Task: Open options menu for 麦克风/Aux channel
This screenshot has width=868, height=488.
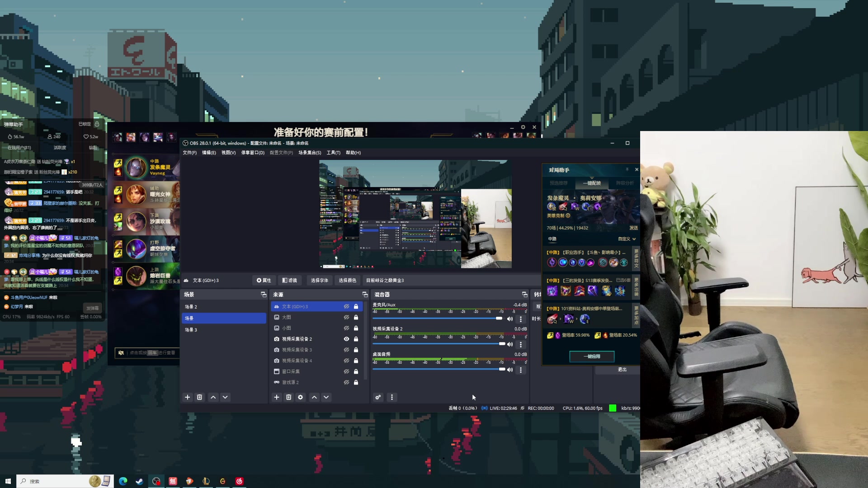Action: click(x=521, y=319)
